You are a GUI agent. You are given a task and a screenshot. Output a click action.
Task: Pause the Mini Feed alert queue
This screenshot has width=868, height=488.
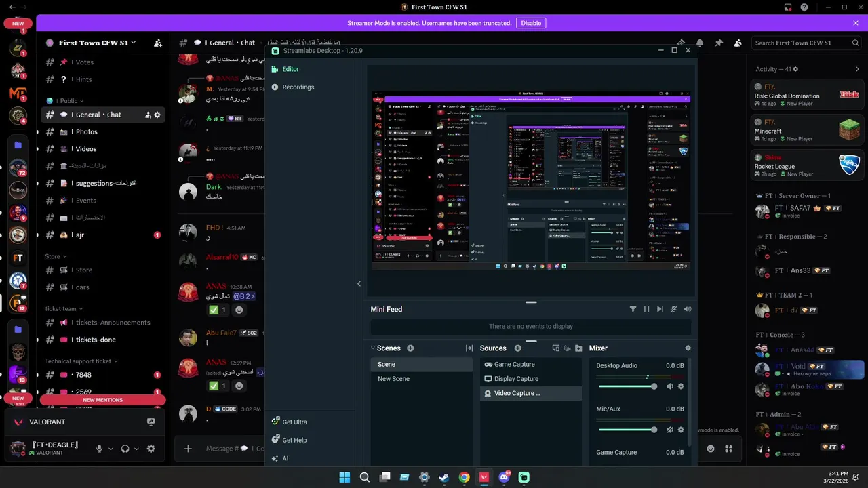tap(646, 309)
